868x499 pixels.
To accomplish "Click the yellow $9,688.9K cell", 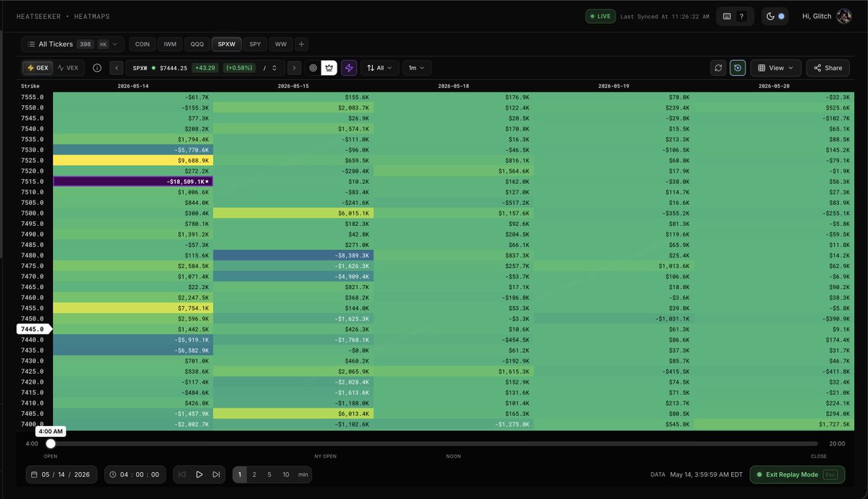I will point(133,161).
